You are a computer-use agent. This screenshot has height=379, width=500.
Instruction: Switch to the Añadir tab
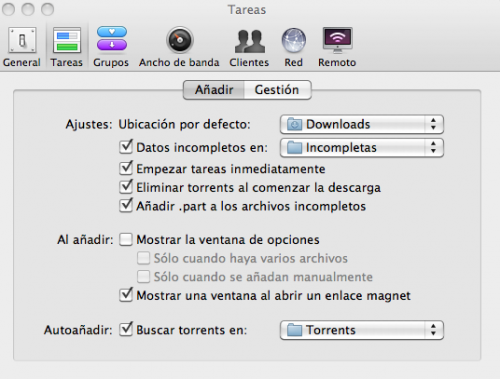click(214, 90)
